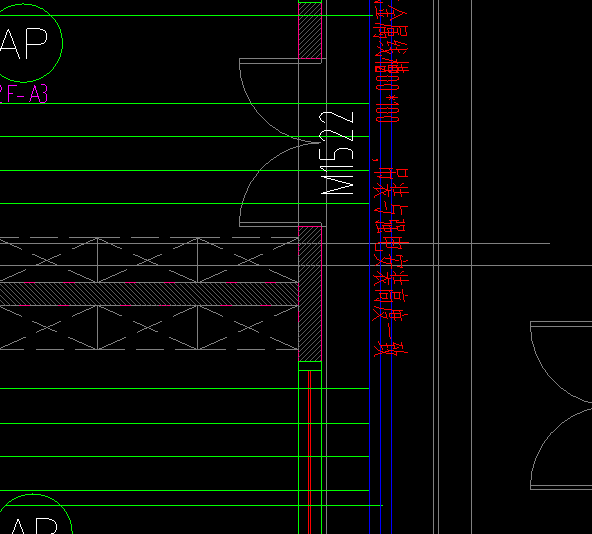Select the leftmost blue vertical line
The height and width of the screenshot is (534, 592).
click(x=370, y=267)
